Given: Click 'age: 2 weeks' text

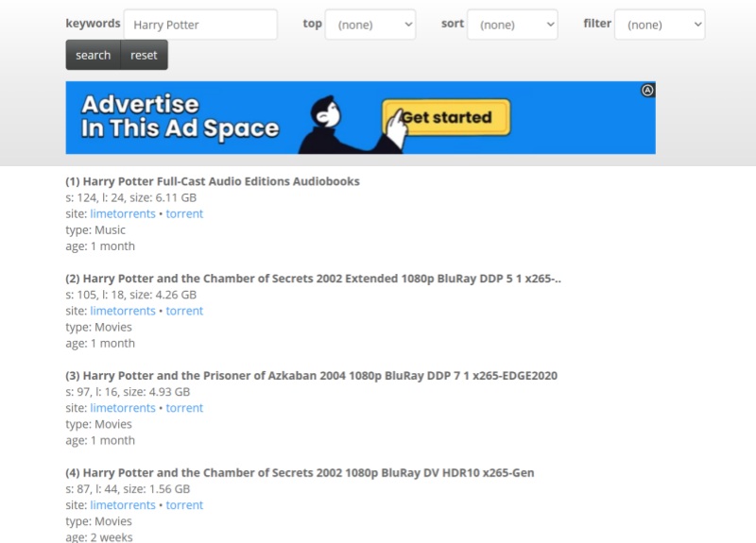Looking at the screenshot, I should 99,536.
